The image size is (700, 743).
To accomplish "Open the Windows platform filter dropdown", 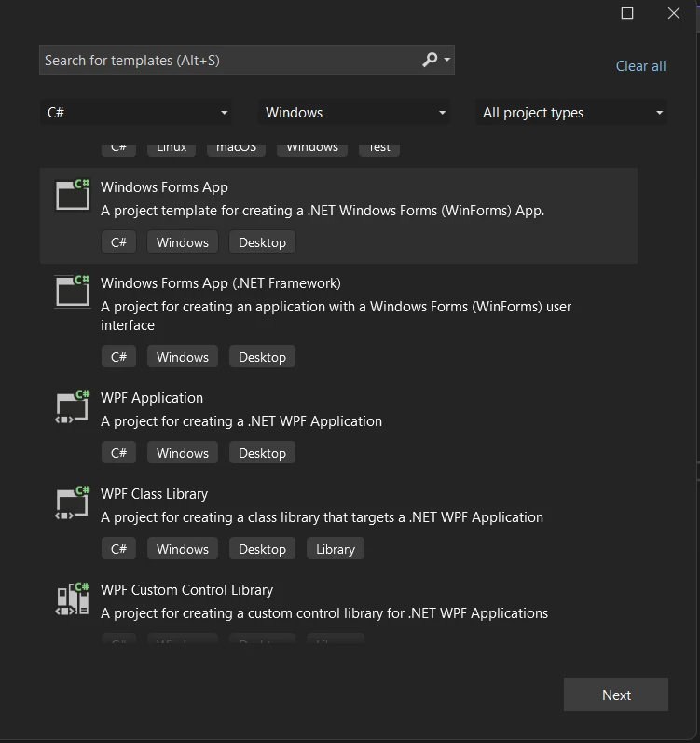I will click(x=353, y=113).
